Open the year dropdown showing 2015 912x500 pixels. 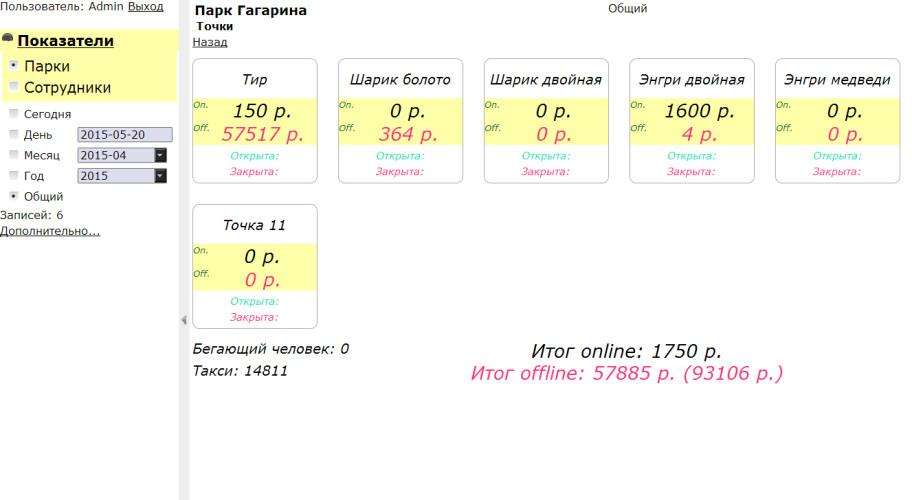[160, 176]
